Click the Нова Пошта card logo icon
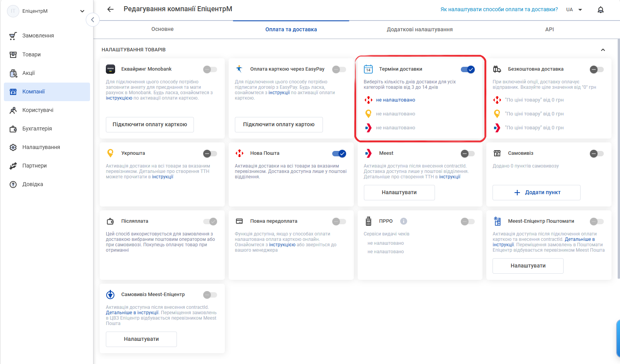This screenshot has height=364, width=620. (240, 153)
